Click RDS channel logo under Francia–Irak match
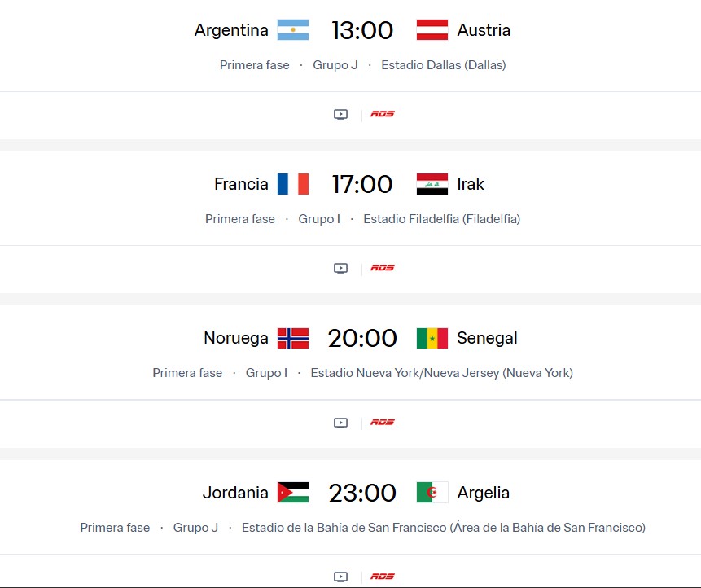The height and width of the screenshot is (588, 701). click(382, 268)
